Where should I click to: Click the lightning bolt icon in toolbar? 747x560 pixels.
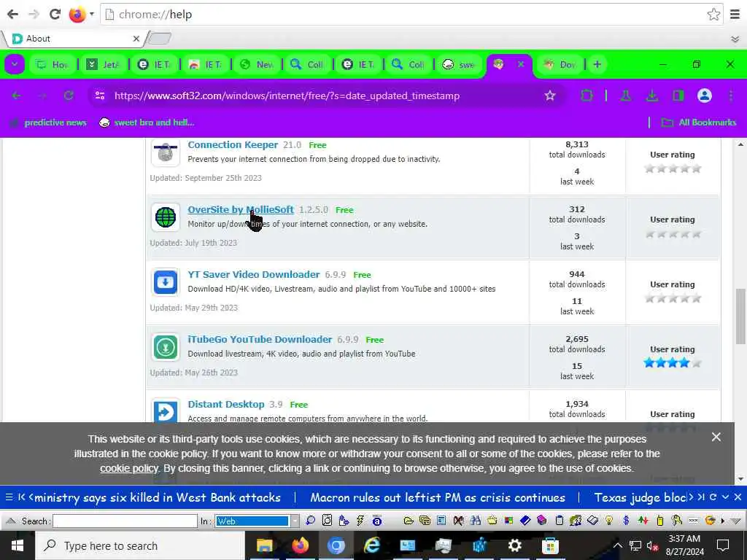click(x=360, y=521)
